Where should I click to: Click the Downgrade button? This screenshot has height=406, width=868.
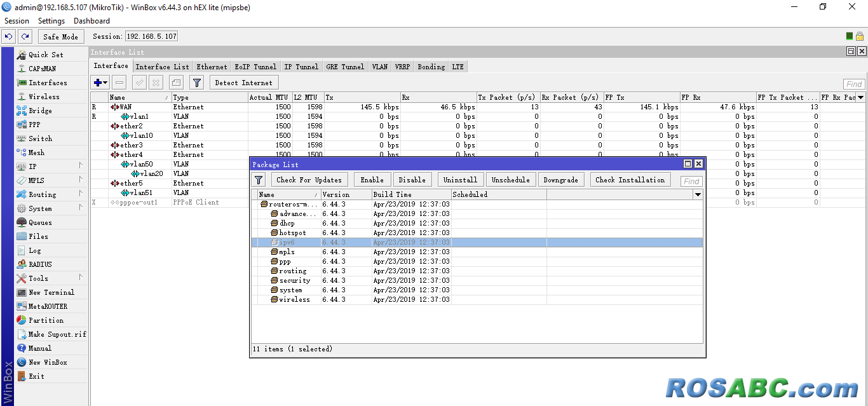[x=561, y=180]
